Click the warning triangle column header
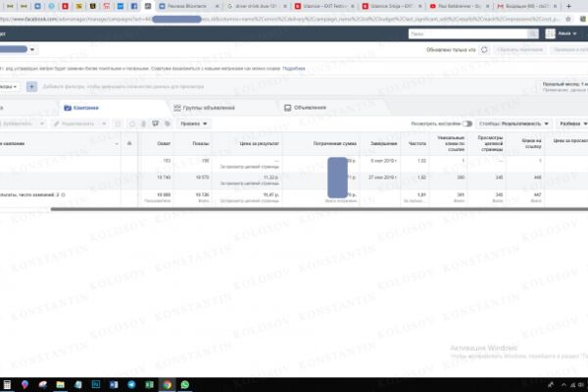This screenshot has width=588, height=392. click(x=129, y=143)
